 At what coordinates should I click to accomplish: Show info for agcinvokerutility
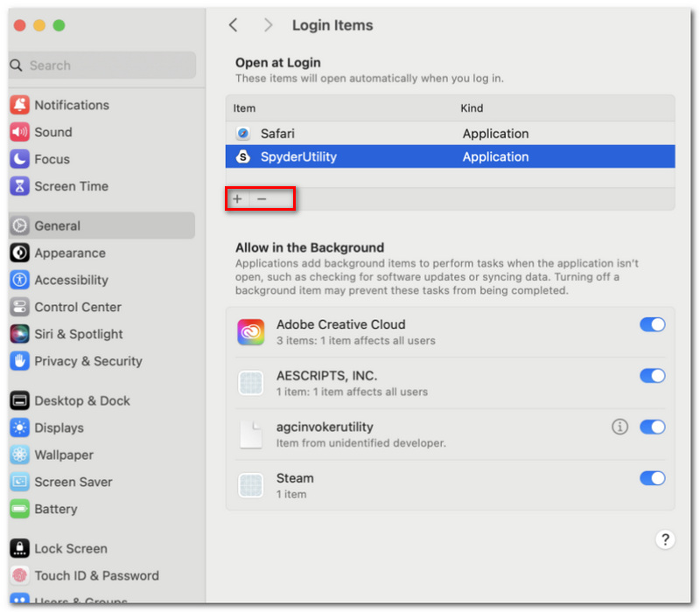619,427
